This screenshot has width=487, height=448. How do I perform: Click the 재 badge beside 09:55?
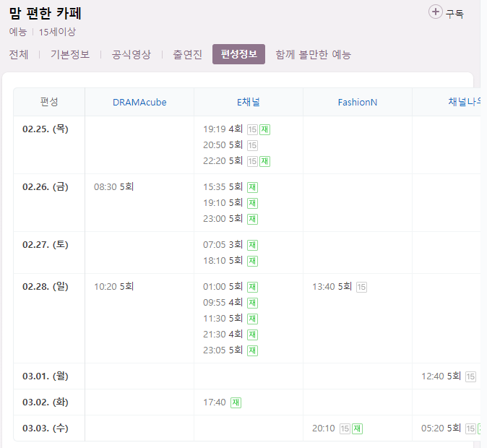click(252, 303)
